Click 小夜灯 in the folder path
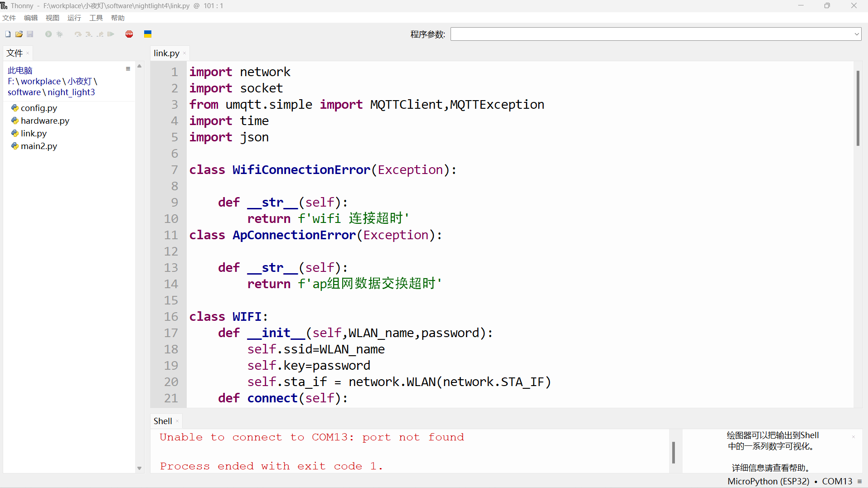868x488 pixels. tap(80, 81)
